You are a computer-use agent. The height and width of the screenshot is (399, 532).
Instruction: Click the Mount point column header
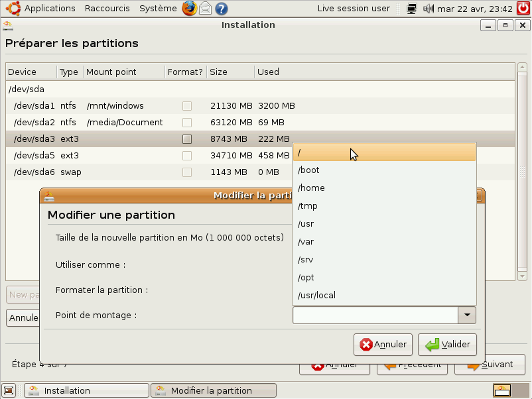pos(124,72)
